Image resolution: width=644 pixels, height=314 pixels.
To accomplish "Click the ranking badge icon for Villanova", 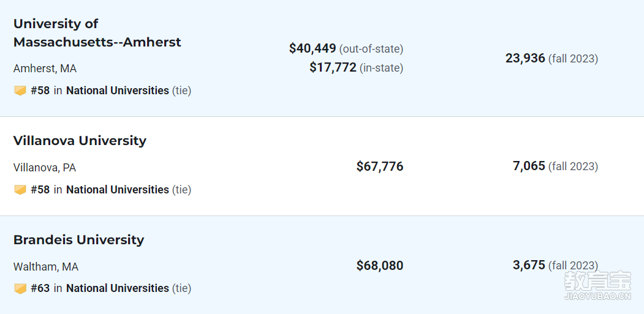I will click(20, 190).
